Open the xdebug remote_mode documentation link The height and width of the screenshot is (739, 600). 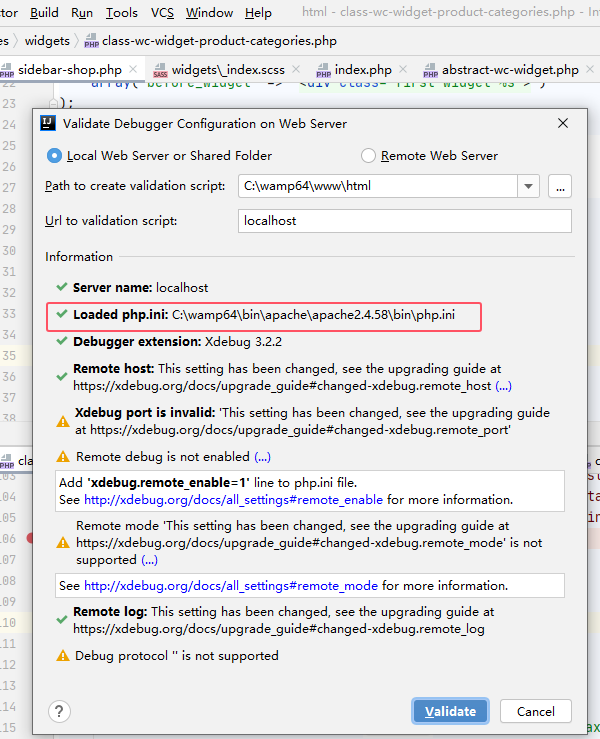[x=231, y=585]
